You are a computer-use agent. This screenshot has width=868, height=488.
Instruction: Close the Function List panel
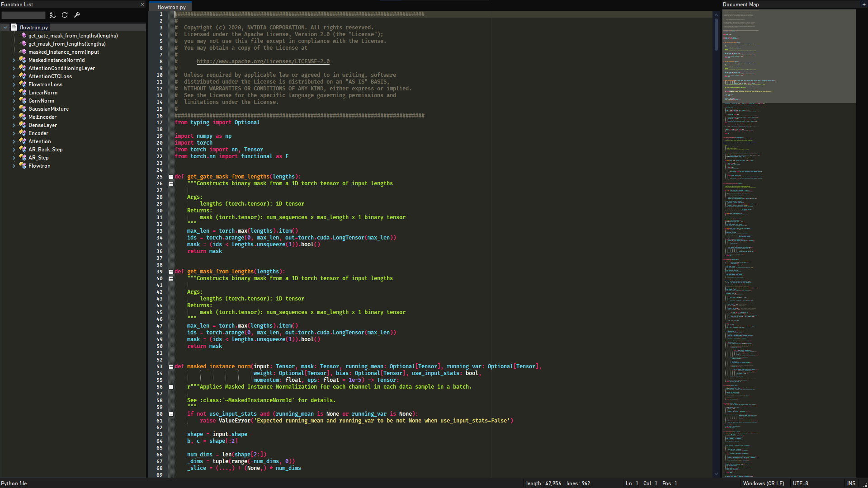pos(142,5)
